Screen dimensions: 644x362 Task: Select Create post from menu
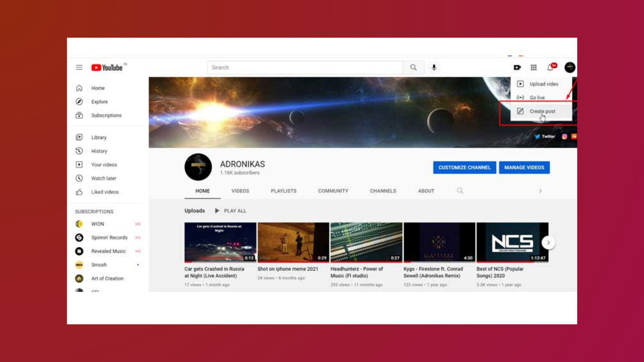[x=541, y=111]
